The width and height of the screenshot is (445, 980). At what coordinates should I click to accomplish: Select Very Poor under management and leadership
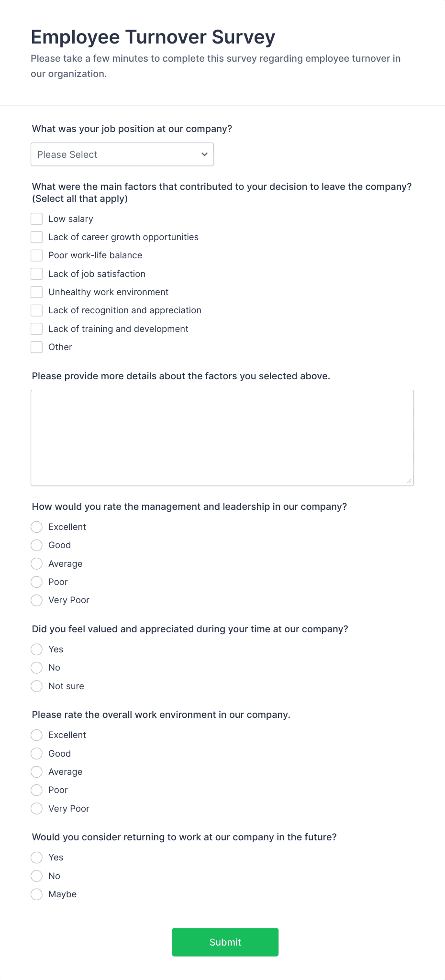[x=36, y=600]
